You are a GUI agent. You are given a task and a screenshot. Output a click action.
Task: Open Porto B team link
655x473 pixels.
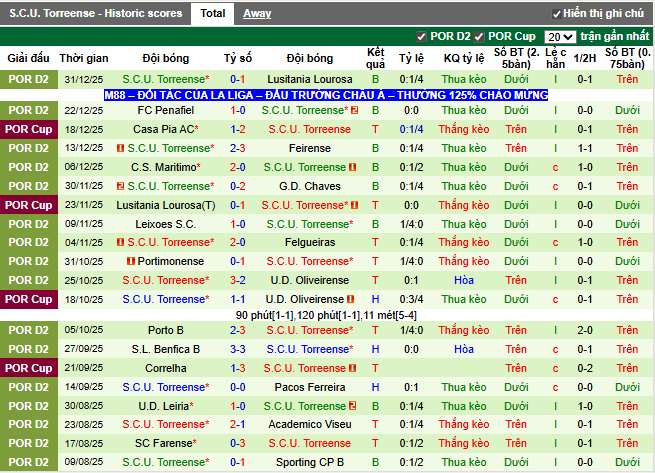(166, 330)
